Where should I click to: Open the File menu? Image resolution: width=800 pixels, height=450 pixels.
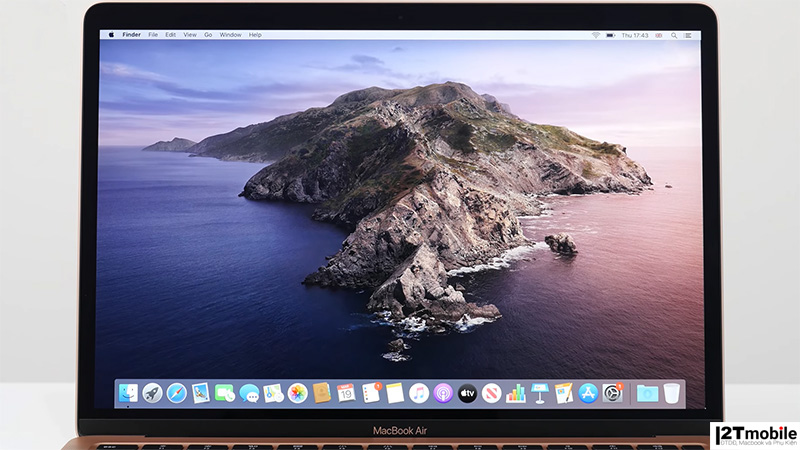point(153,35)
